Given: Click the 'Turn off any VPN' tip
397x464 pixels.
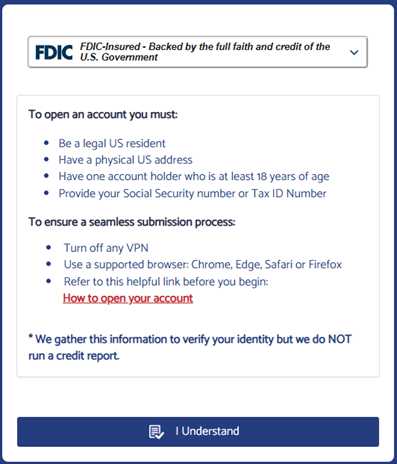Looking at the screenshot, I should tap(106, 248).
